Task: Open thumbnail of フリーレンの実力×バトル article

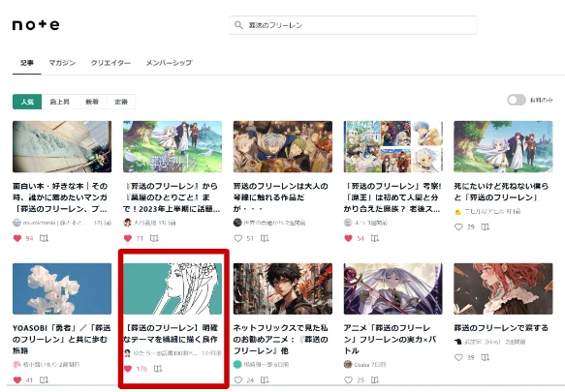Action: 393,288
